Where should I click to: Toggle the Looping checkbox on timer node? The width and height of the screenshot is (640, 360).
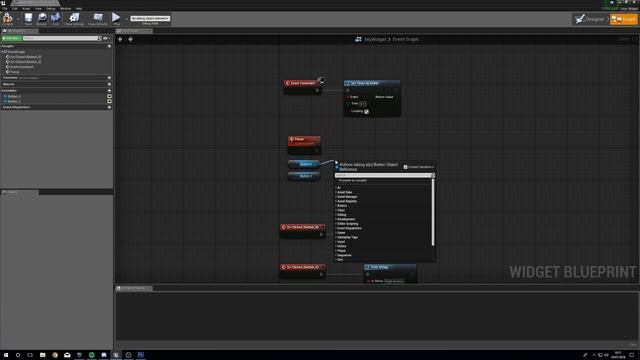(367, 111)
